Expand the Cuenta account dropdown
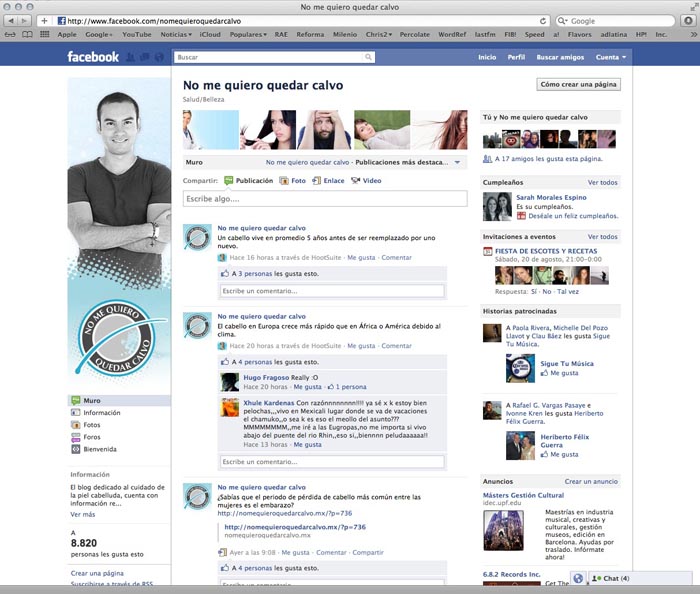Image resolution: width=700 pixels, height=594 pixels. coord(611,57)
